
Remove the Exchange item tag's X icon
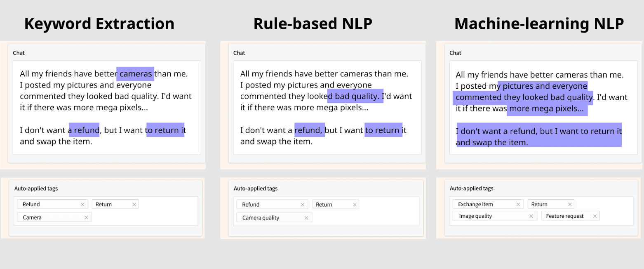[x=518, y=204]
